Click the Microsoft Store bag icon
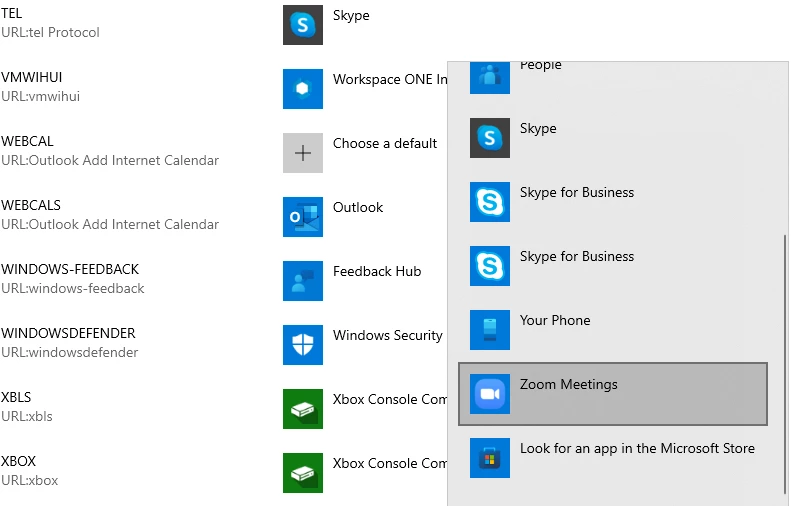 (490, 459)
